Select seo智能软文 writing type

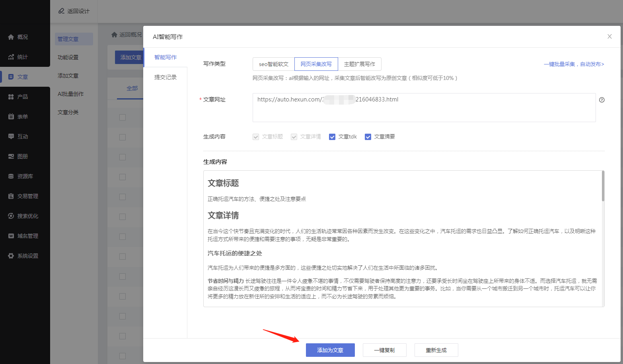coord(273,64)
